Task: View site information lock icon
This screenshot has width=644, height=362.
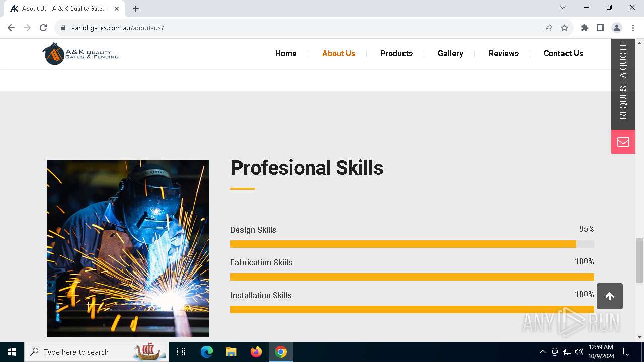Action: pyautogui.click(x=63, y=28)
